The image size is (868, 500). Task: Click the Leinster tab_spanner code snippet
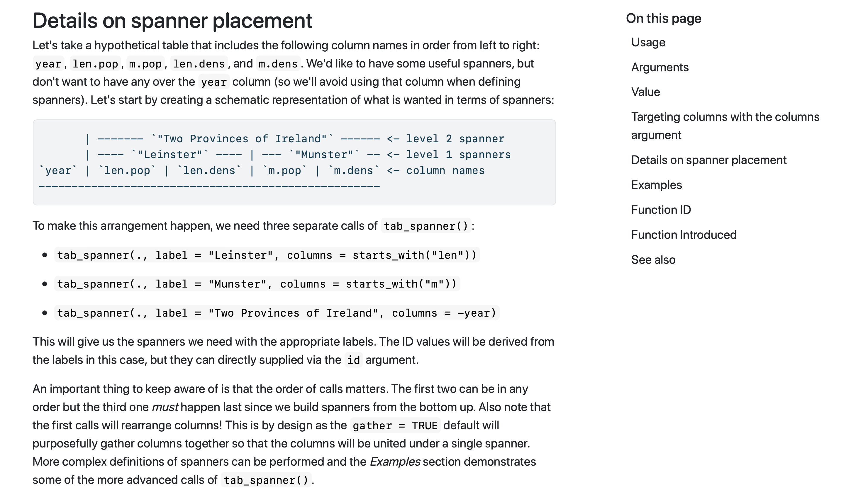click(267, 255)
